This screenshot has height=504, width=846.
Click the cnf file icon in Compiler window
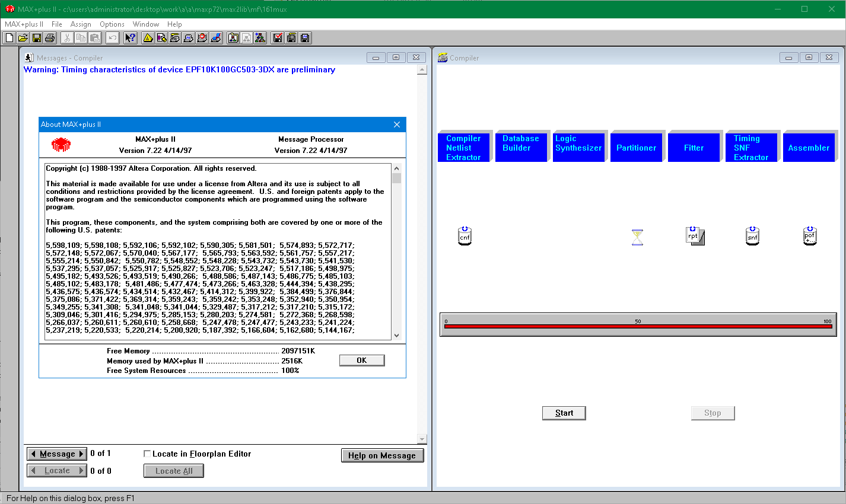[x=465, y=236]
